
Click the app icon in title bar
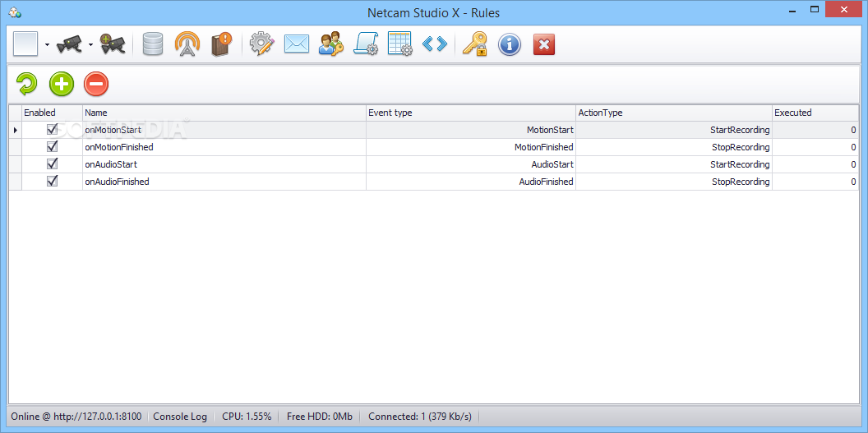[x=15, y=12]
